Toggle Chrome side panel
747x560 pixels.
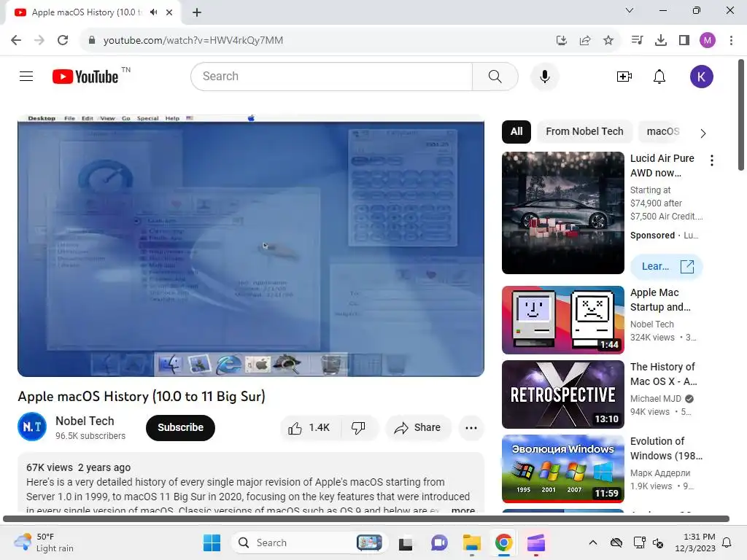pos(684,40)
